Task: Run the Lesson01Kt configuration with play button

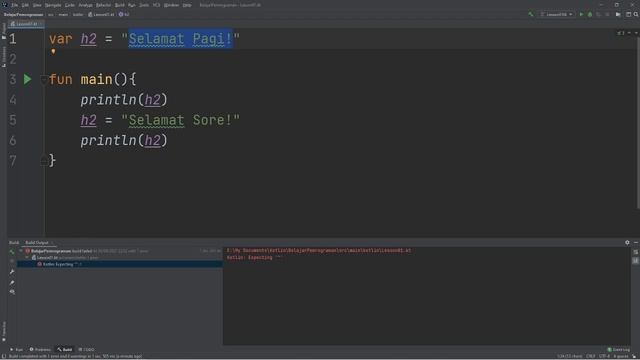Action: [x=582, y=14]
